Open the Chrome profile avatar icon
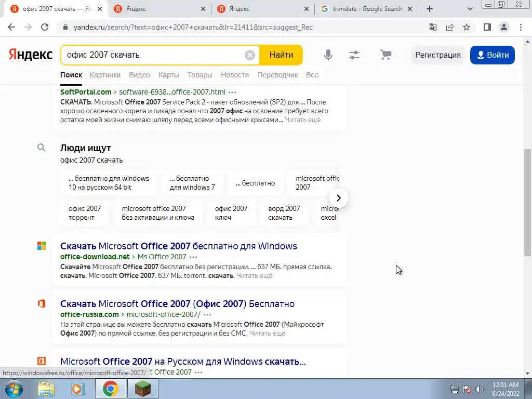Viewport: 532px width, 399px height. click(x=504, y=27)
